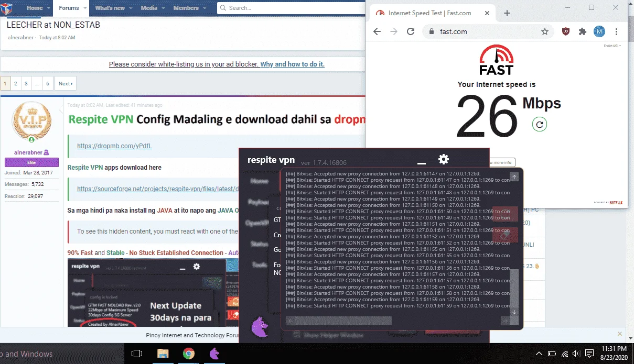Open alnerabner's V.I.P avatar
634x364 pixels.
[31, 121]
